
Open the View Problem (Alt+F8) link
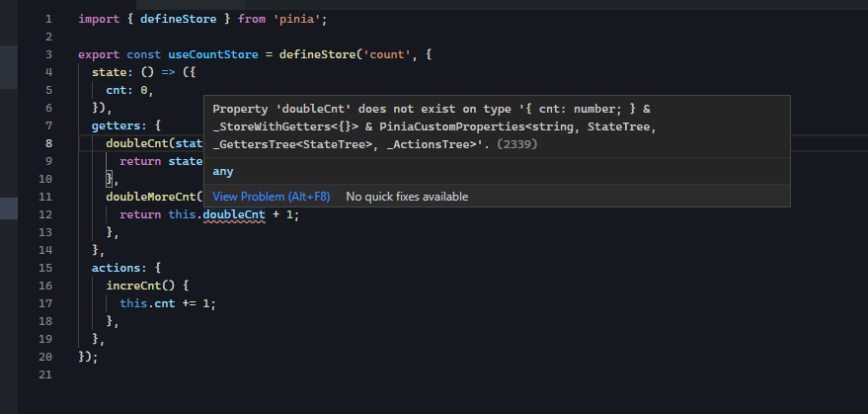[272, 197]
